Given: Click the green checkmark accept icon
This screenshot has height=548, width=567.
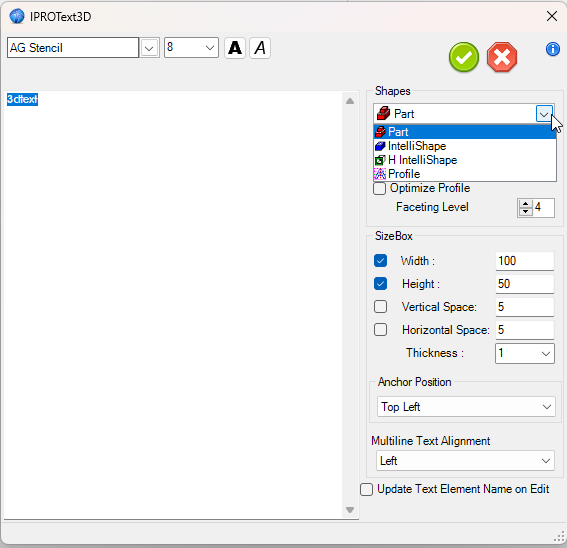Looking at the screenshot, I should tap(464, 57).
